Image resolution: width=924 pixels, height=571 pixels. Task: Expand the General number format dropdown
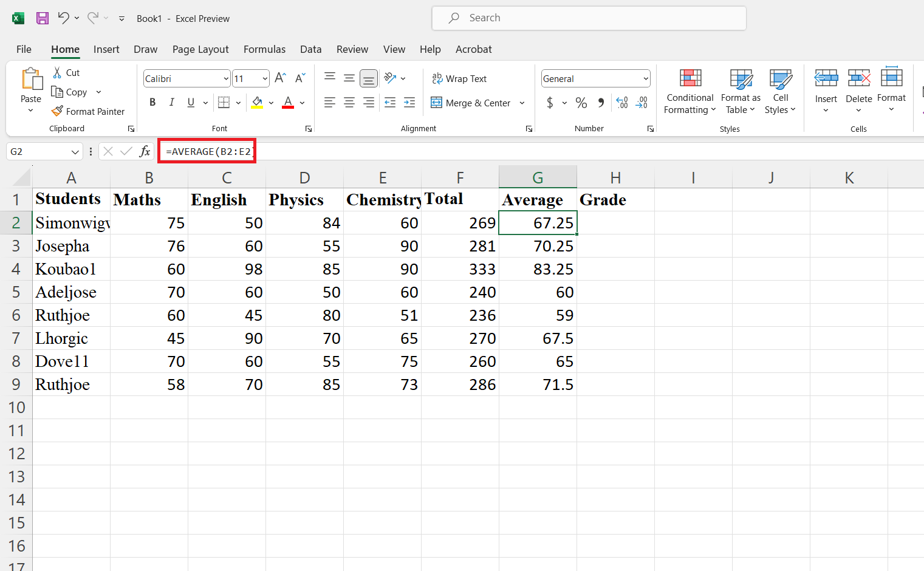click(645, 79)
